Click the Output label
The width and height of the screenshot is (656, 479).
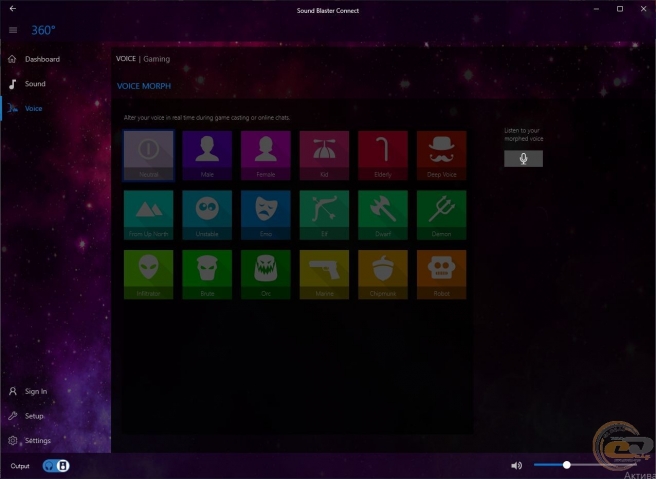click(x=20, y=466)
